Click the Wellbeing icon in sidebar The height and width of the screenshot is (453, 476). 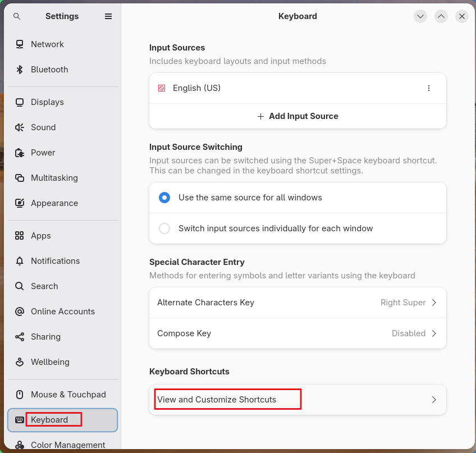[20, 362]
